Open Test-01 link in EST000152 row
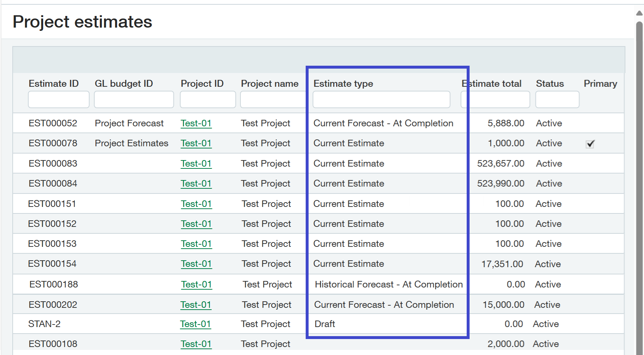This screenshot has height=355, width=644. click(x=197, y=224)
